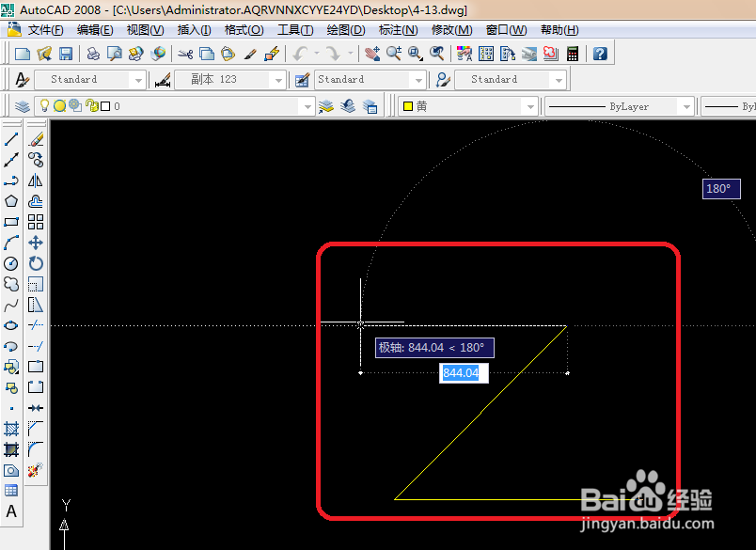Click the Save drawing icon
Image resolution: width=756 pixels, height=550 pixels.
(66, 54)
